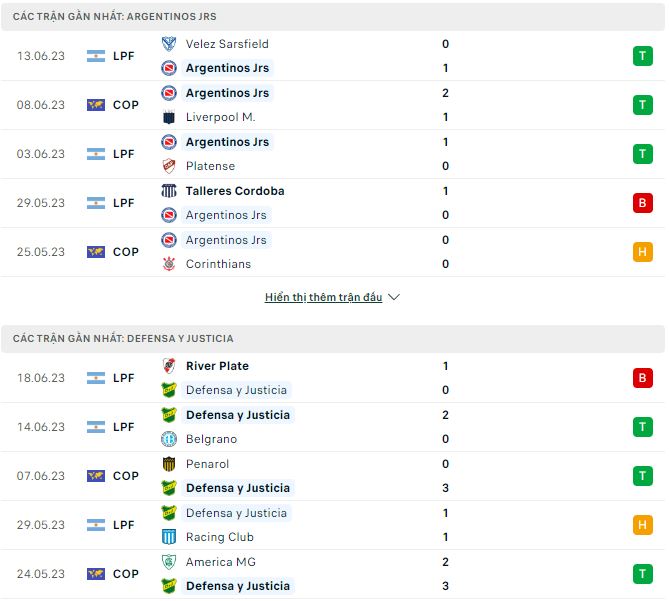Click the COP flag for 08.06.23 match
Screen dimensions: 669x601
click(96, 105)
